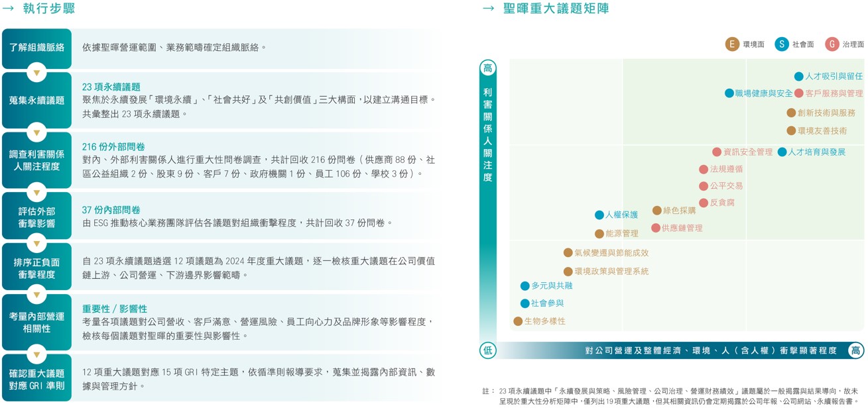This screenshot has height=412, width=868.
Task: Click the 216 份外部問卷 heading
Action: (113, 147)
